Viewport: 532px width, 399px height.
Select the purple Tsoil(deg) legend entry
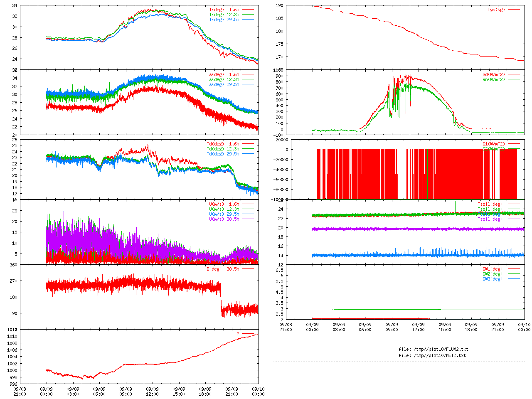[490, 219]
